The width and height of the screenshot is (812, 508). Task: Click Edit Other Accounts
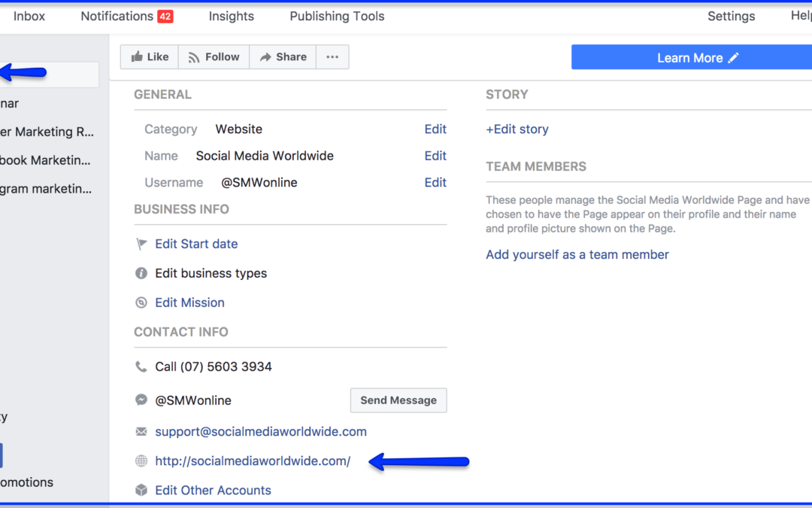[x=213, y=491]
